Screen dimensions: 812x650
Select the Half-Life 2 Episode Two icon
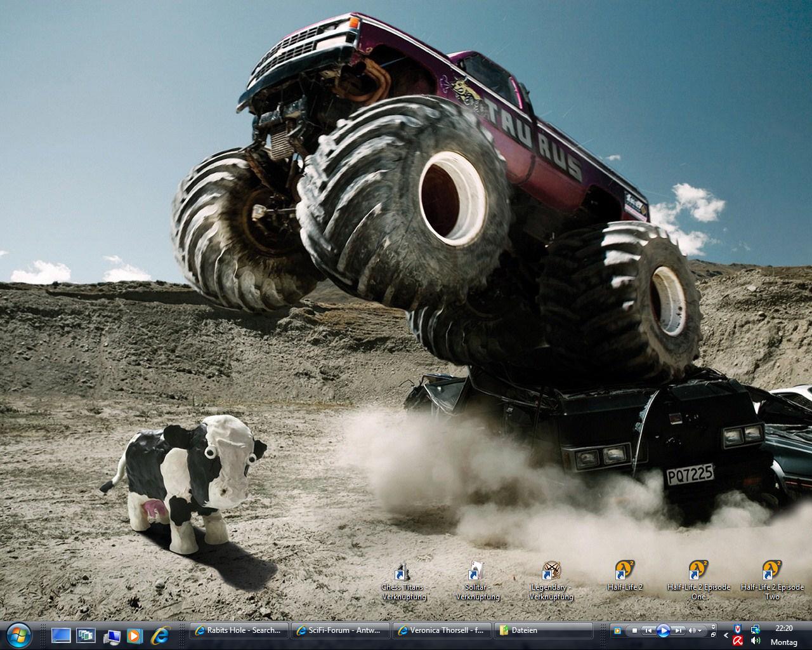771,571
